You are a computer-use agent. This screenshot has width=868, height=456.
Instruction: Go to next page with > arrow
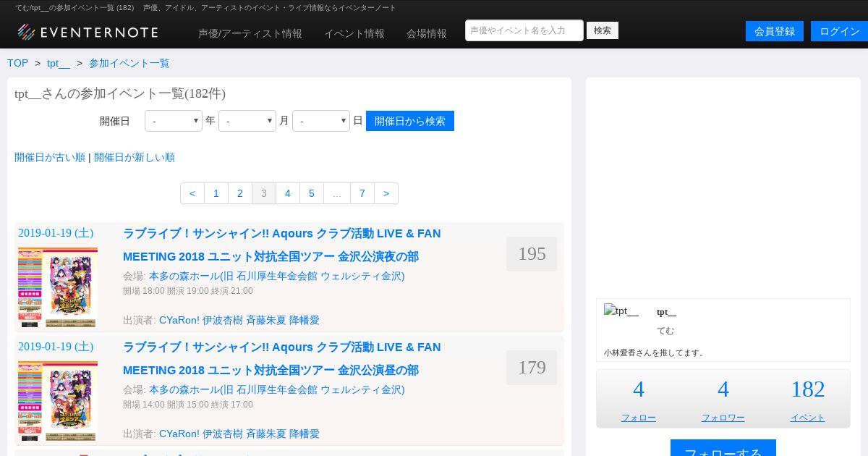[386, 193]
